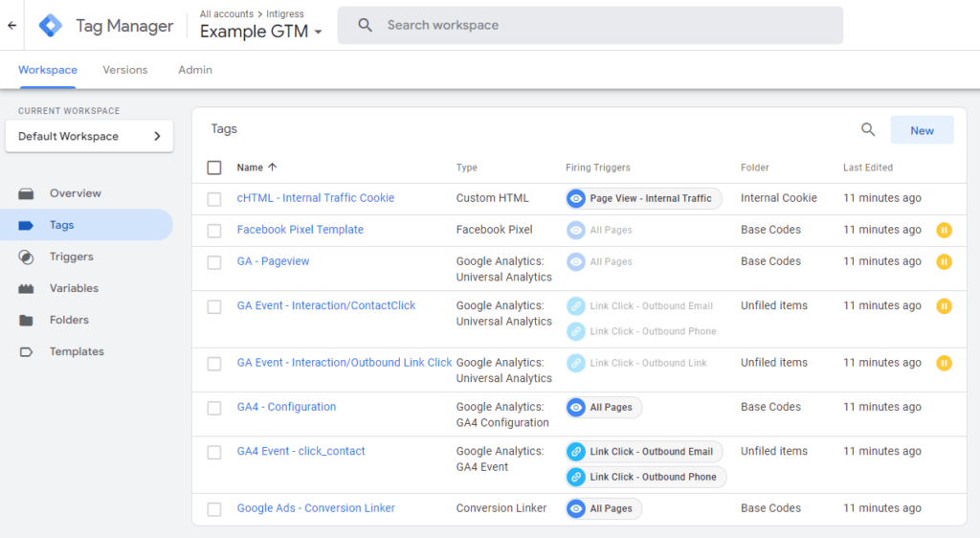Click link icon of Outbound Link trigger
Viewport: 980px width, 538px height.
575,363
